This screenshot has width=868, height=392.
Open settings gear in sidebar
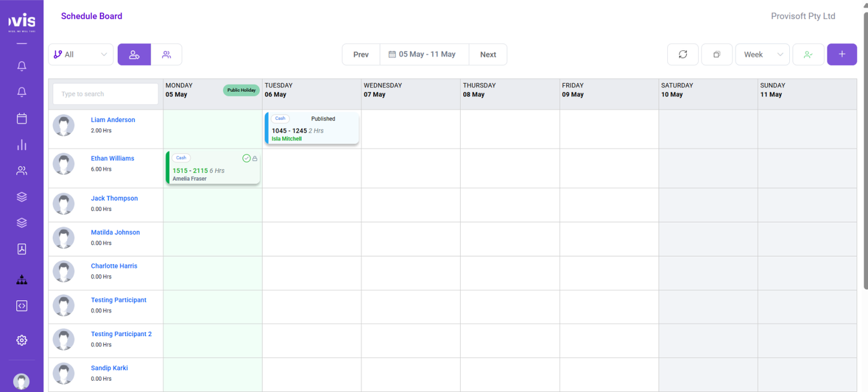(x=22, y=340)
